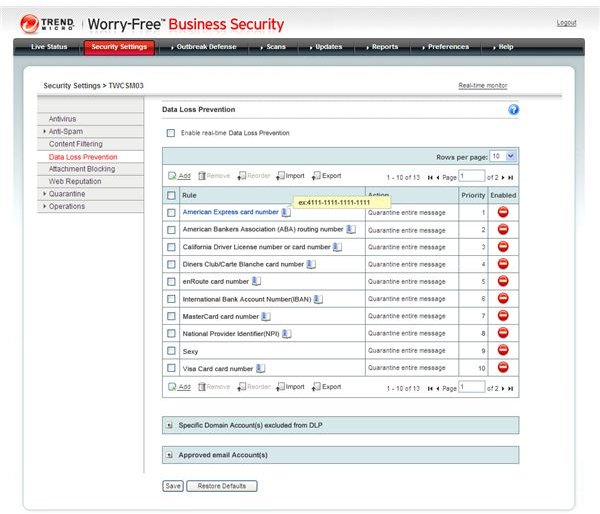Click info icon beside Diners Club/Carte Blanche

pyautogui.click(x=311, y=264)
